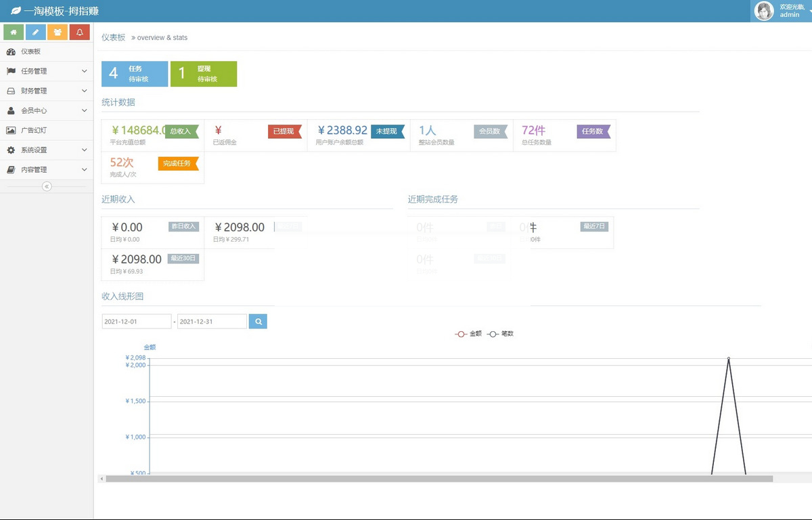
Task: Click the red bell notification shortcut
Action: coord(80,32)
